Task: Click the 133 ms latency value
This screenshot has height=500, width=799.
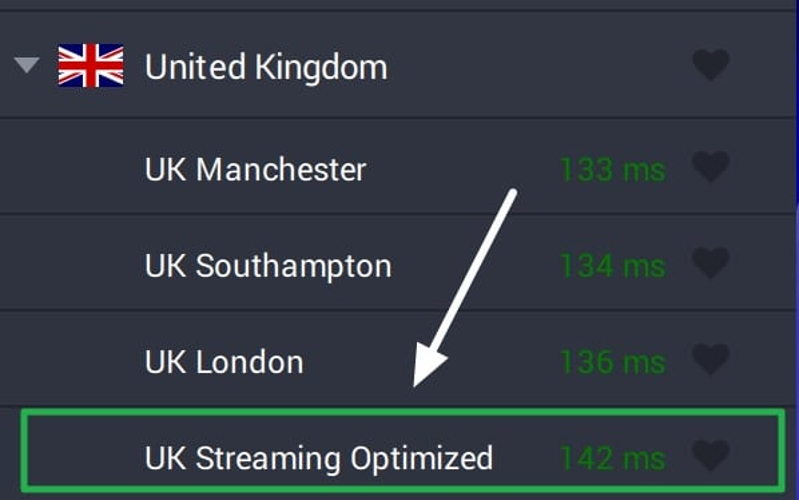Action: coord(611,169)
